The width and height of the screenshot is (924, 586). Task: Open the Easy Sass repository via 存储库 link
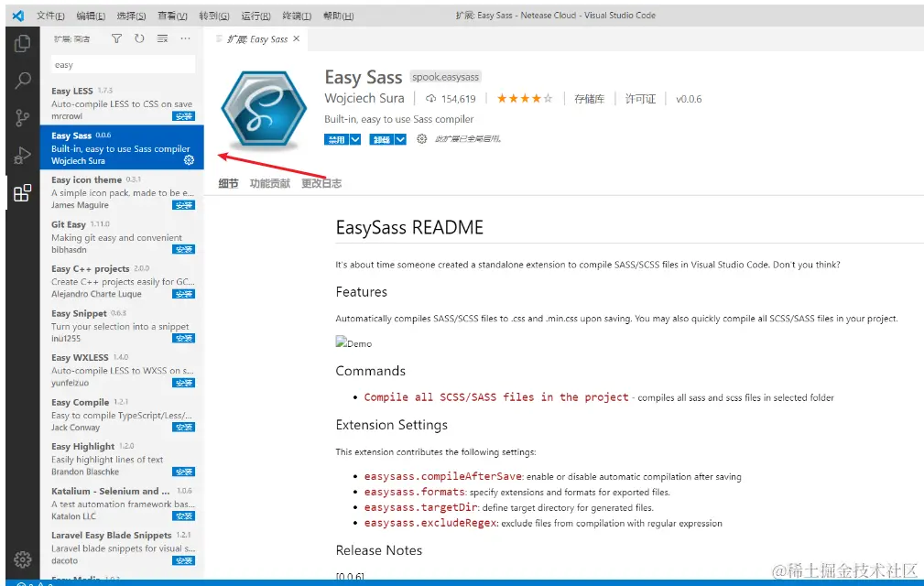[x=587, y=98]
